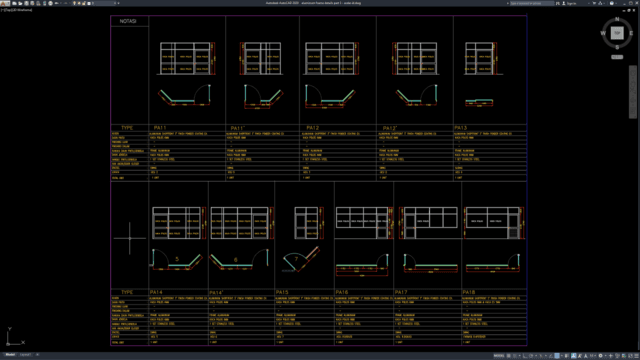Select the PA16 type label

[342, 292]
